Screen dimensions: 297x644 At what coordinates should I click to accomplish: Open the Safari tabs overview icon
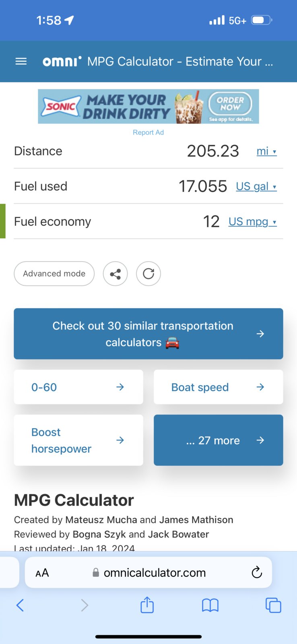(x=273, y=605)
